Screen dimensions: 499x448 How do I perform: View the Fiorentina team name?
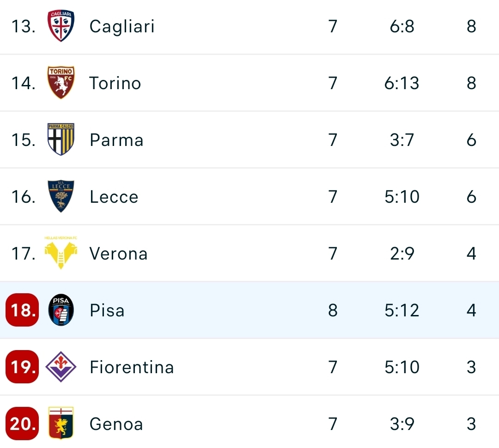[132, 367]
